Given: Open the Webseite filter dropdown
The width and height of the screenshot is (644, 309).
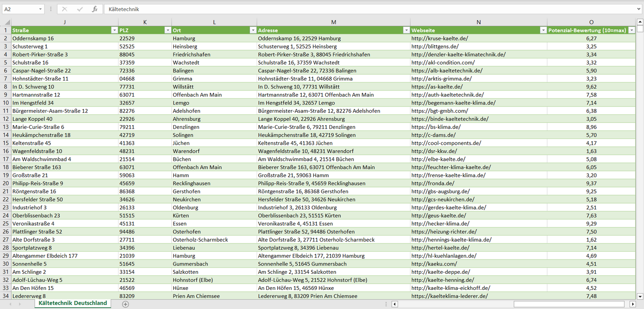Looking at the screenshot, I should pyautogui.click(x=543, y=30).
